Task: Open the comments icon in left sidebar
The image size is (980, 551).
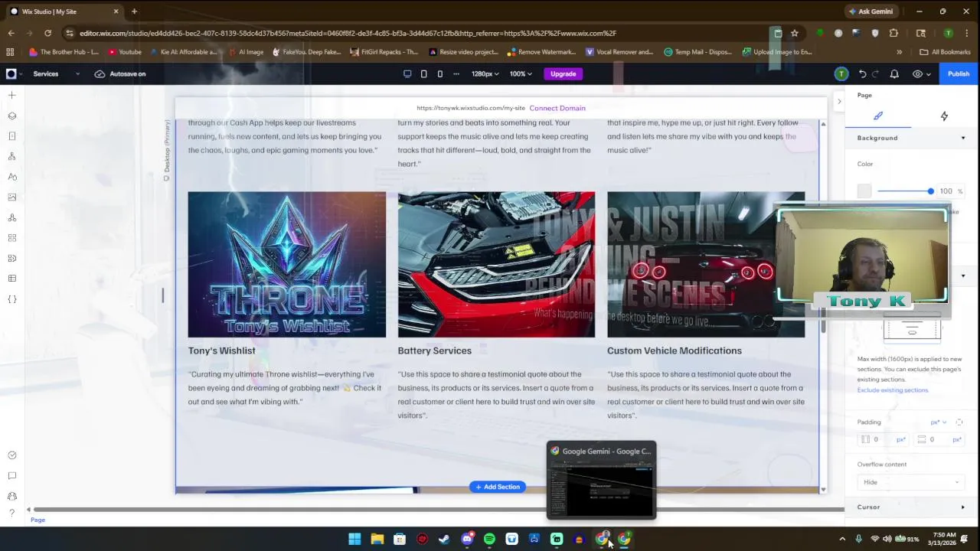Action: coord(11,476)
